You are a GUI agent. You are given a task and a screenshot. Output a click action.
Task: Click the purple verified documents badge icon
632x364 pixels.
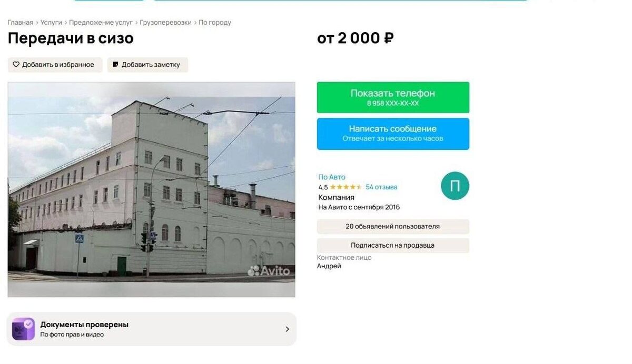coord(23,329)
